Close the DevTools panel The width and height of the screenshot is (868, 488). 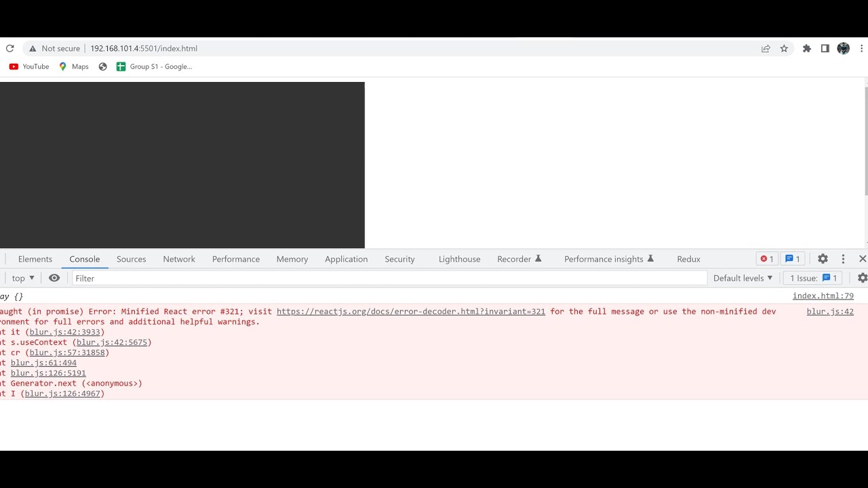click(x=863, y=259)
